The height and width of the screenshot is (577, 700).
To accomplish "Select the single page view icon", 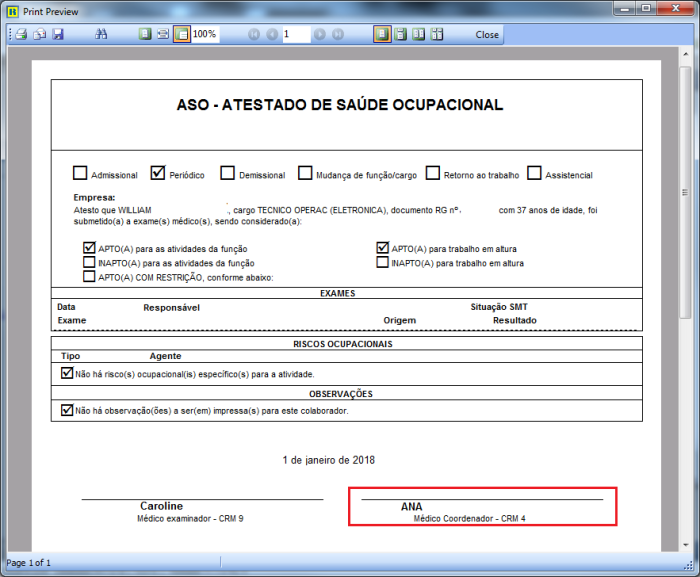I will tap(382, 34).
